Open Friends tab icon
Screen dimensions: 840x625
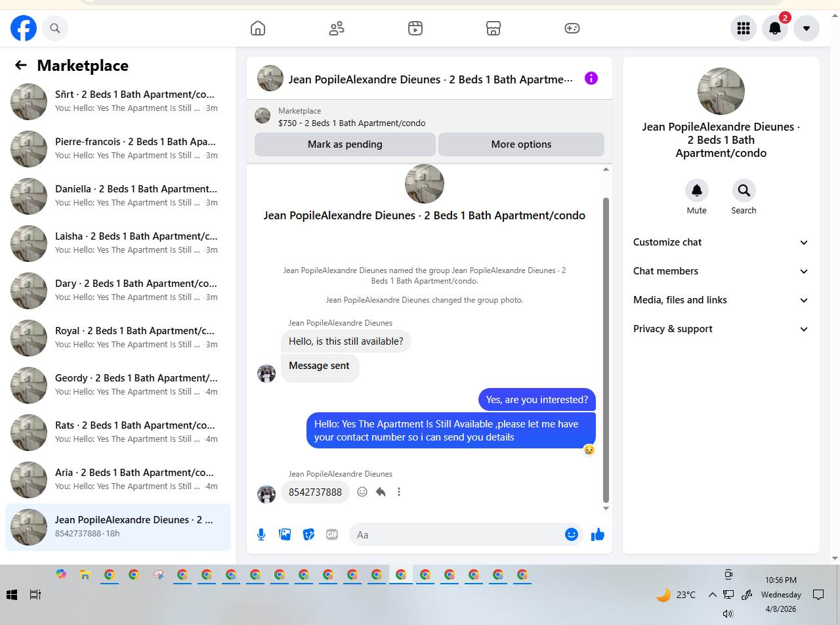coord(337,28)
